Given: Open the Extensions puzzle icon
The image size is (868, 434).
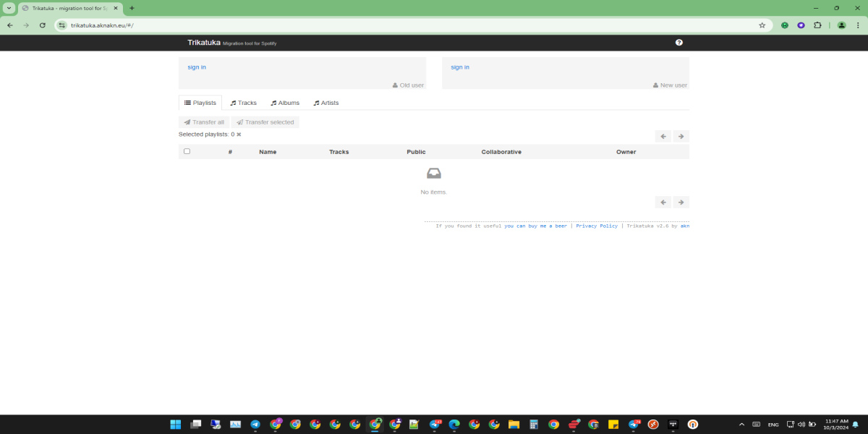Looking at the screenshot, I should pyautogui.click(x=817, y=25).
